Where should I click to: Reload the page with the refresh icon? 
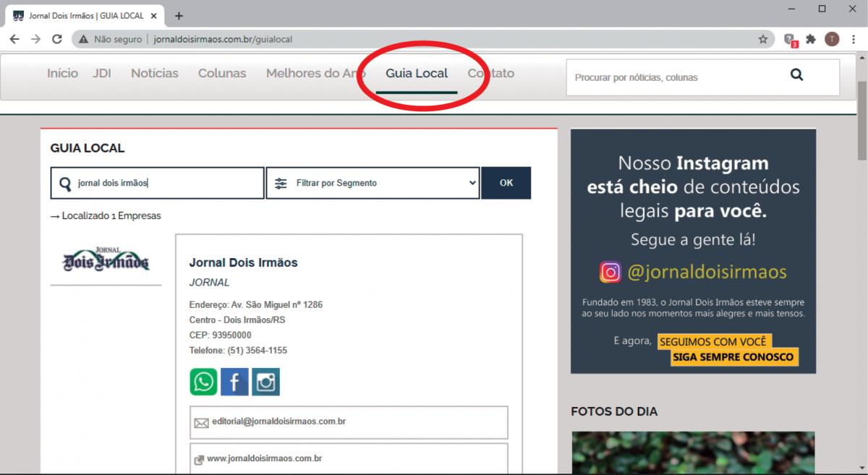click(57, 40)
